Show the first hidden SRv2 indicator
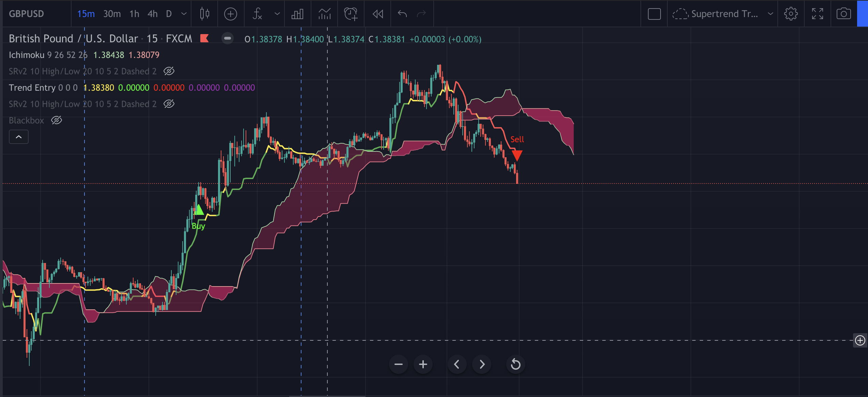This screenshot has width=868, height=397. pyautogui.click(x=169, y=71)
